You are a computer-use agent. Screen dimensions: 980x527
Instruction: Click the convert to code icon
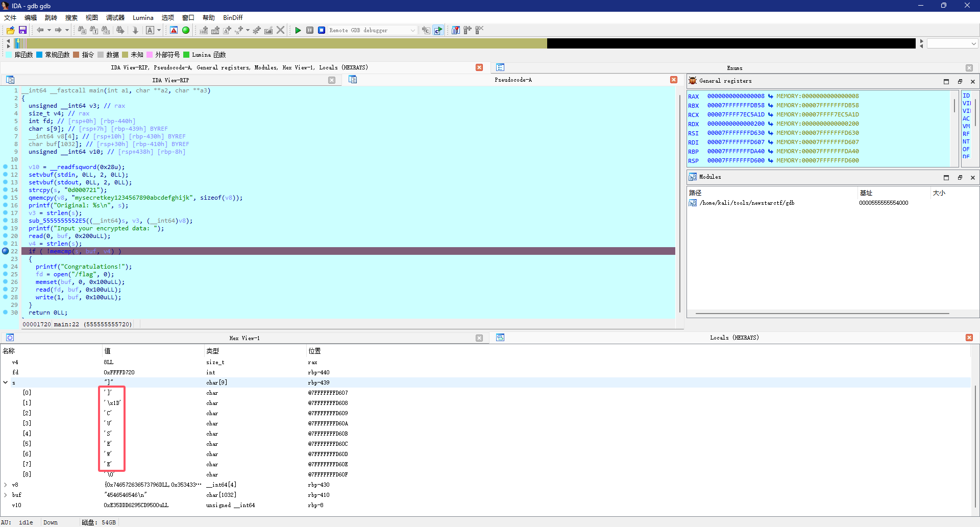point(204,30)
